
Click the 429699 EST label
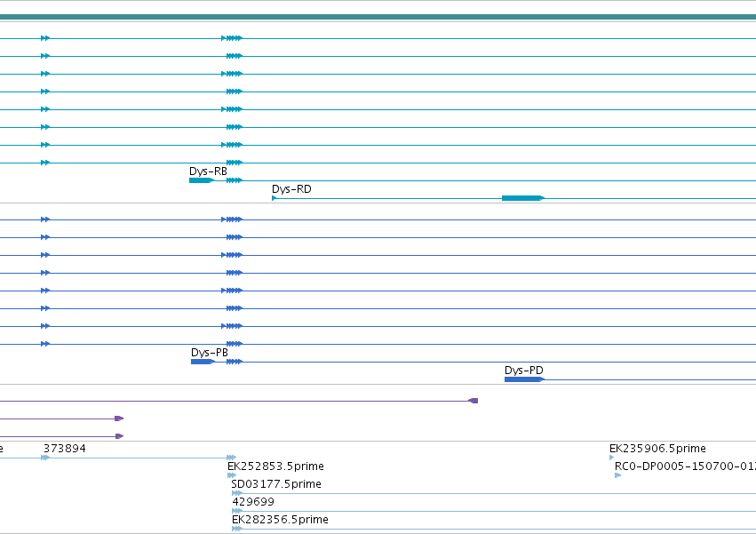[x=253, y=502]
